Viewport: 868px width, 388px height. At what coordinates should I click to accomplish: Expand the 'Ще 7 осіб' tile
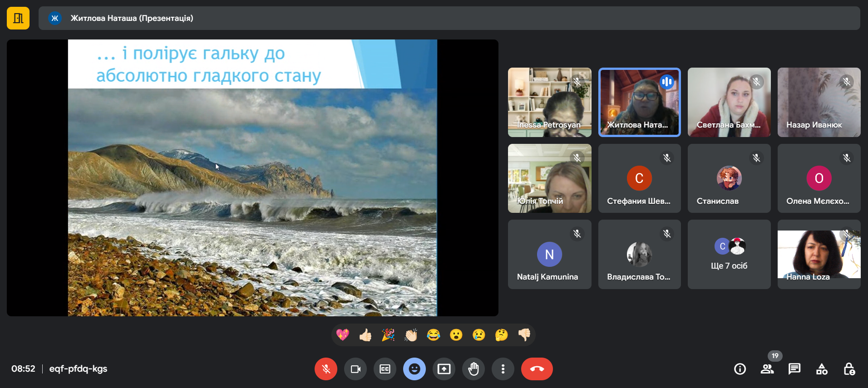(729, 255)
